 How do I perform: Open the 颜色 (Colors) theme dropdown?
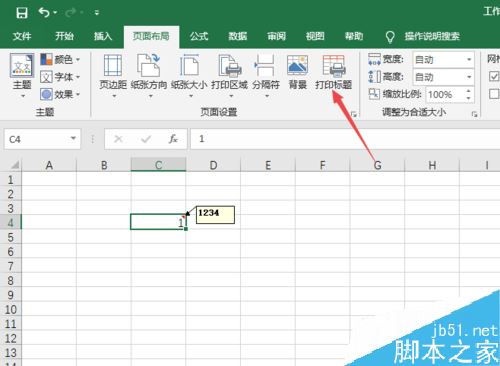click(x=60, y=60)
